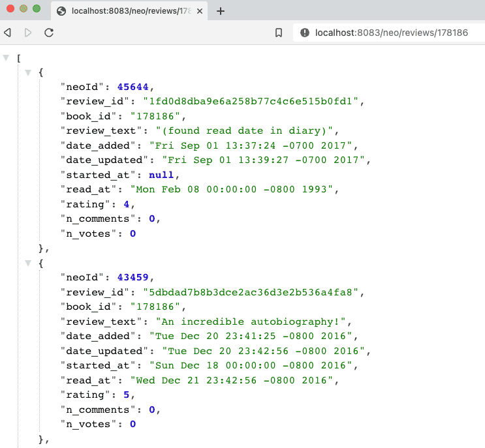Screen dimensions: 485x448
Task: Click the rating value 4
Action: [x=127, y=204]
